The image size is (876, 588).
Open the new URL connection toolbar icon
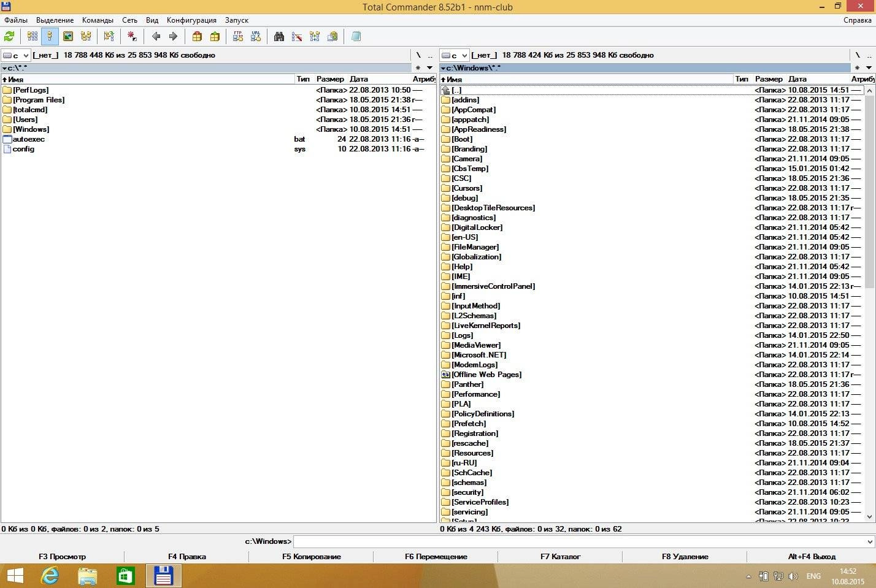click(x=256, y=36)
